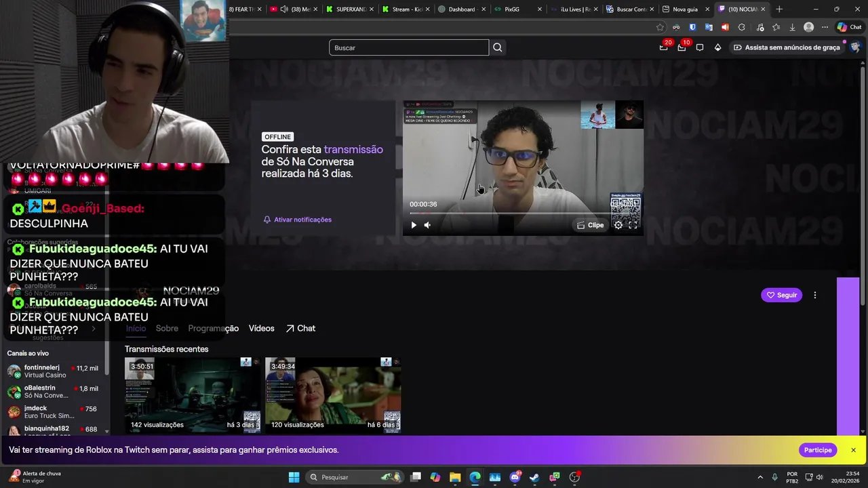Open oBalestrin live channel in sidebar
Screen dimensions: 868x488
(53, 391)
